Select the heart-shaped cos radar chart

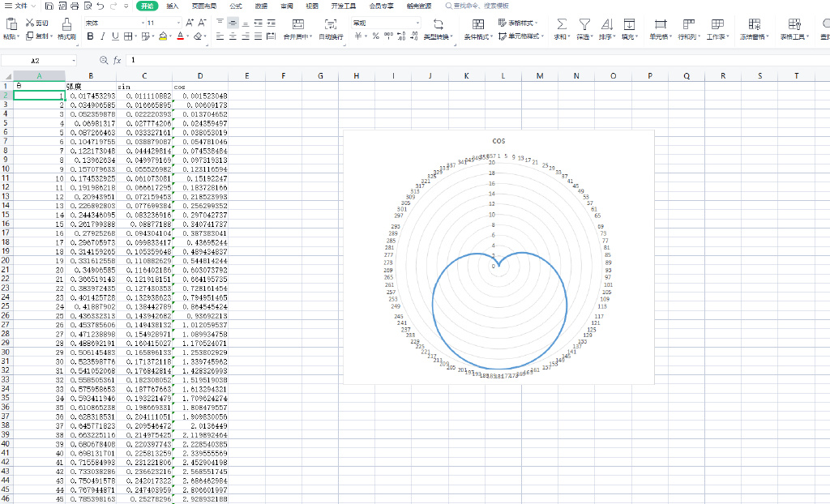point(498,258)
